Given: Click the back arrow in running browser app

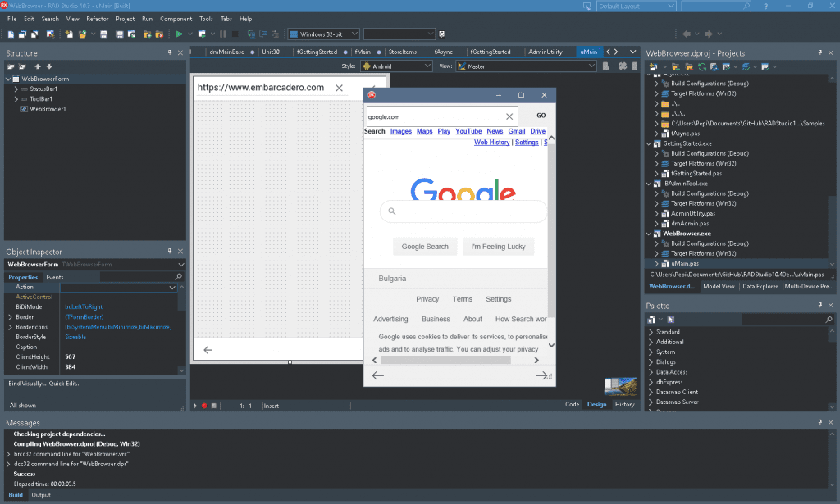Looking at the screenshot, I should coord(377,375).
